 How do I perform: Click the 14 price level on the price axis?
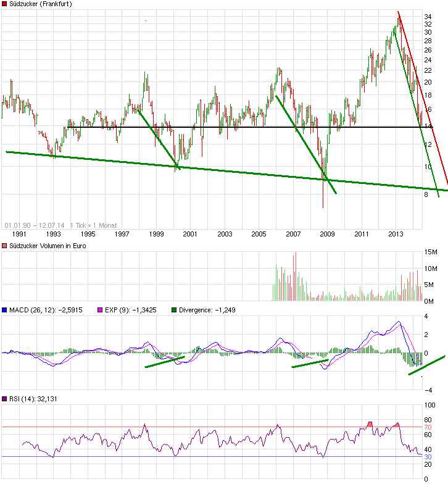pyautogui.click(x=428, y=127)
